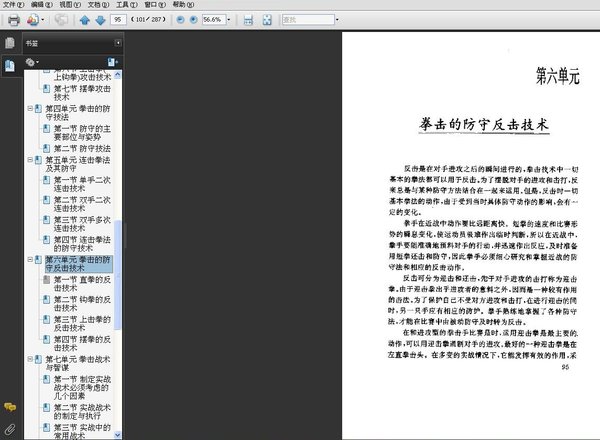Select bookmark 第三节 上击拳的反击技术

82,323
